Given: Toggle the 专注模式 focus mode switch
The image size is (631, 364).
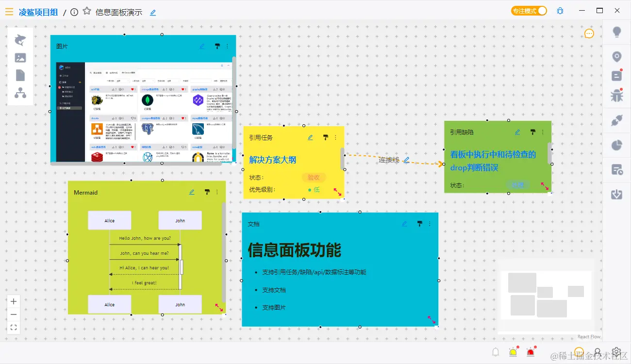Looking at the screenshot, I should coord(529,11).
